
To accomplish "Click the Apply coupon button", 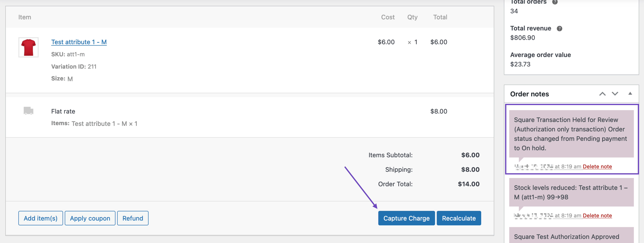I will pos(90,218).
